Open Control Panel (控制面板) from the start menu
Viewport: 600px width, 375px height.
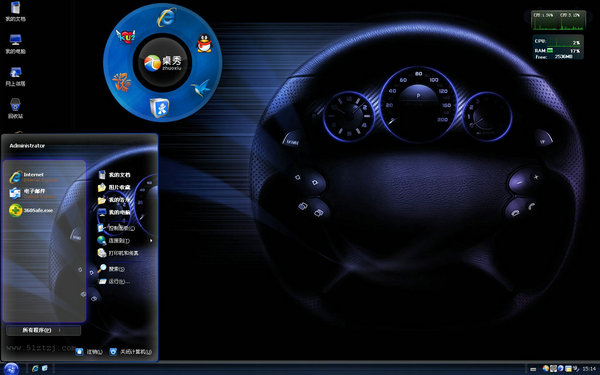116,228
